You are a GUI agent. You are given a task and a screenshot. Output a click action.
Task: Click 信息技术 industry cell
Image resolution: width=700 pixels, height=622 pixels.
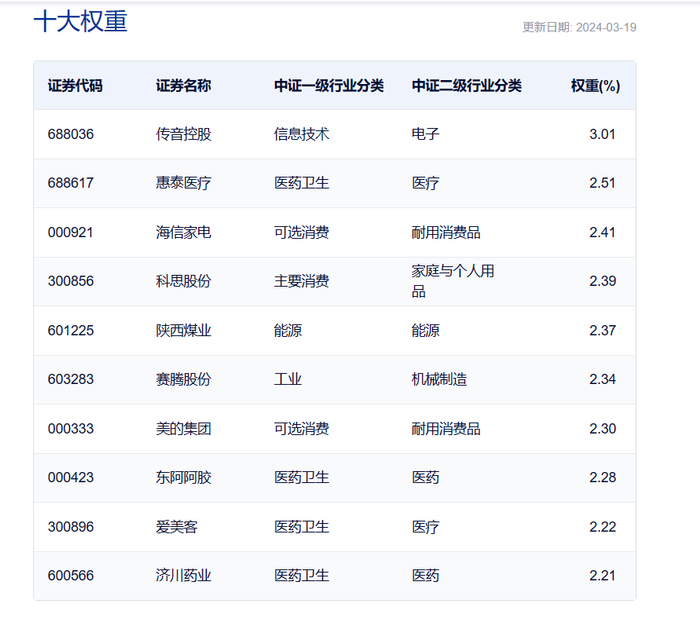(x=301, y=134)
